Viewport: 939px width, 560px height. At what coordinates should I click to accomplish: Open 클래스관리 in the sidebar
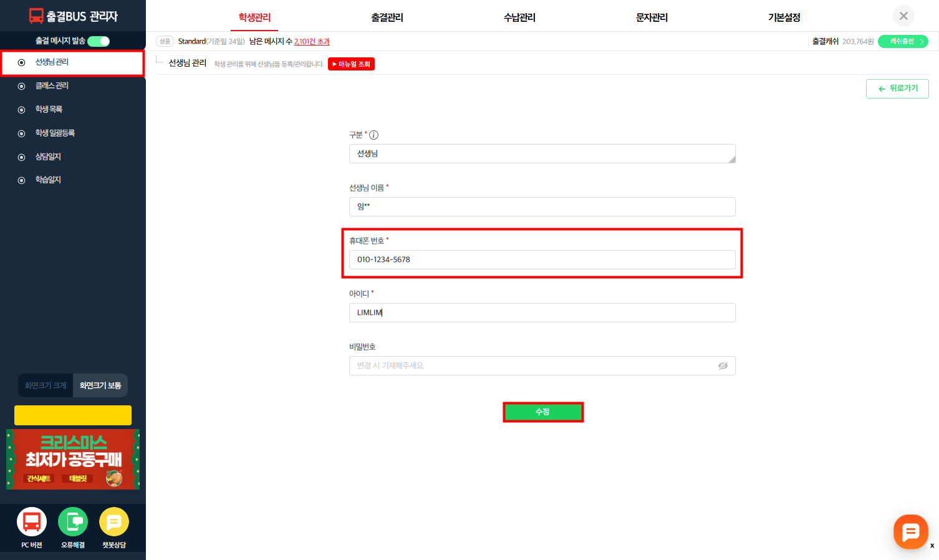[x=52, y=86]
